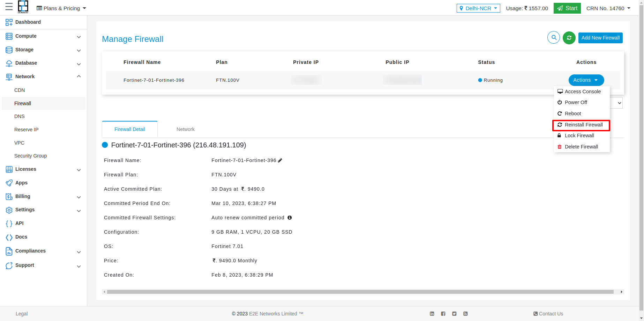Click the E2E Networks logo
This screenshot has width=644, height=321.
[23, 7]
